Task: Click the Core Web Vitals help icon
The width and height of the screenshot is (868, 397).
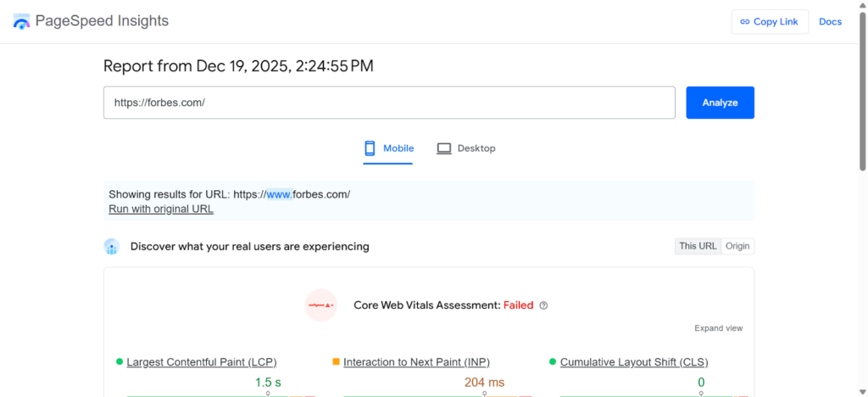Action: pos(543,305)
